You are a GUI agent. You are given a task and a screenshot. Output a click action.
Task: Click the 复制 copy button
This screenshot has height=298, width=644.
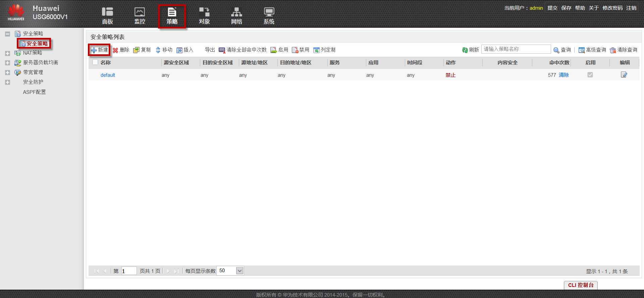(x=142, y=50)
